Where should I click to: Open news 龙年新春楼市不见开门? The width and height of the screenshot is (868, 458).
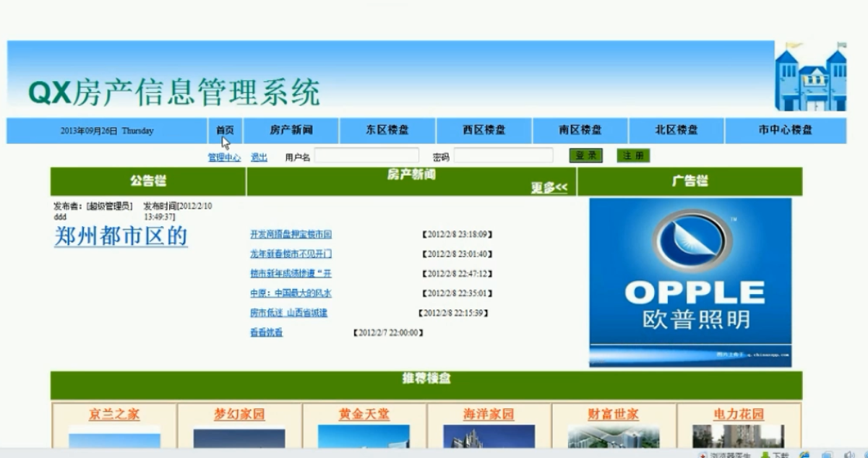click(291, 254)
